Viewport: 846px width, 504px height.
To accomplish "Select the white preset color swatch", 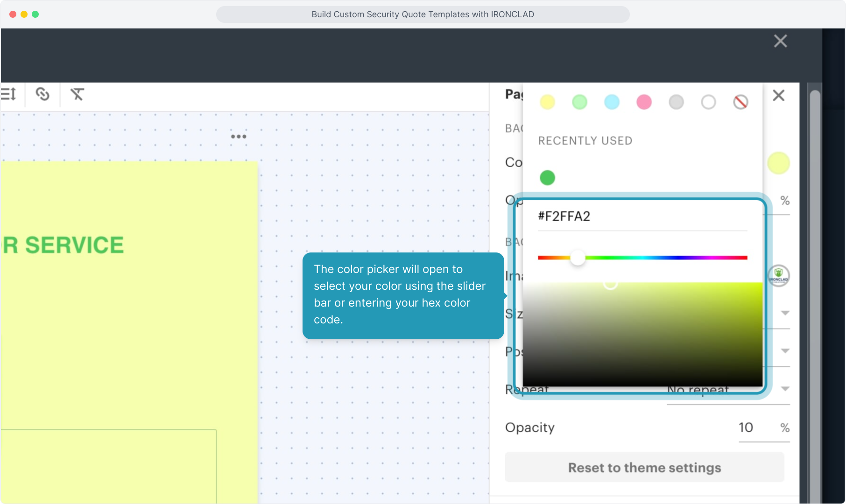I will 708,102.
